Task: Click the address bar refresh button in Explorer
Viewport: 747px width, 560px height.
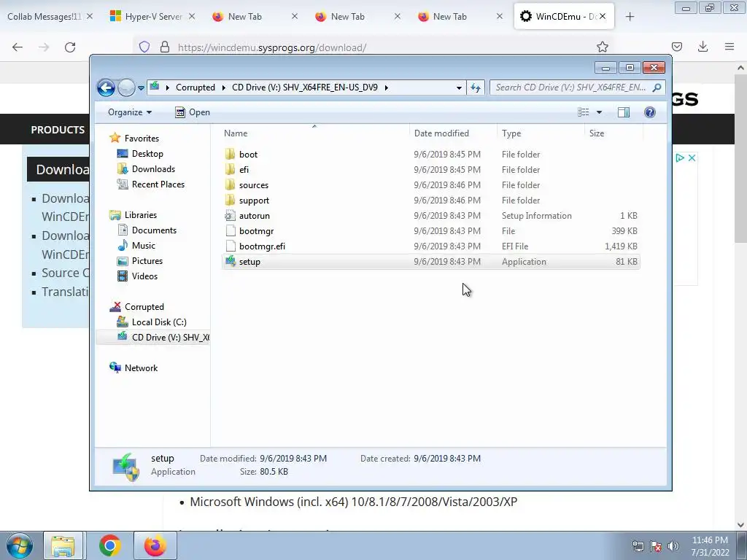Action: tap(476, 87)
